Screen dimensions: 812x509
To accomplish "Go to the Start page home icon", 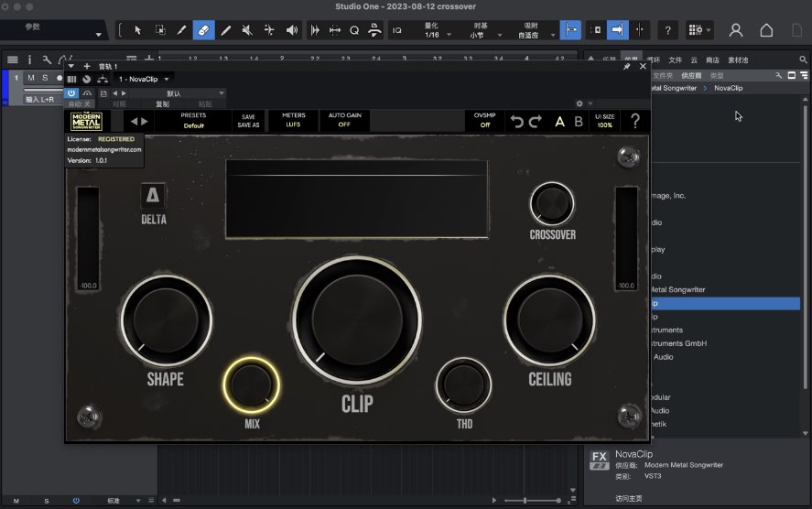I will 766,30.
